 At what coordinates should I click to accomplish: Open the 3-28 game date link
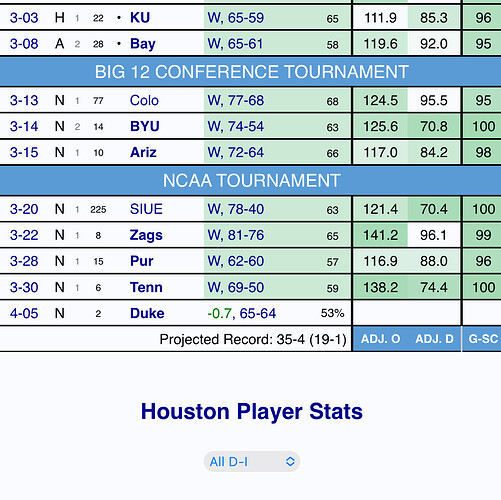click(x=24, y=261)
